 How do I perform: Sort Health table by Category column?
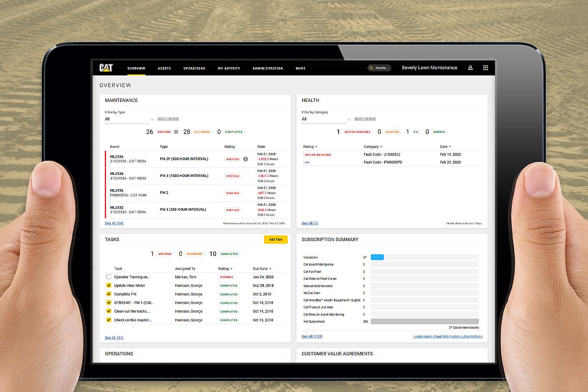373,147
